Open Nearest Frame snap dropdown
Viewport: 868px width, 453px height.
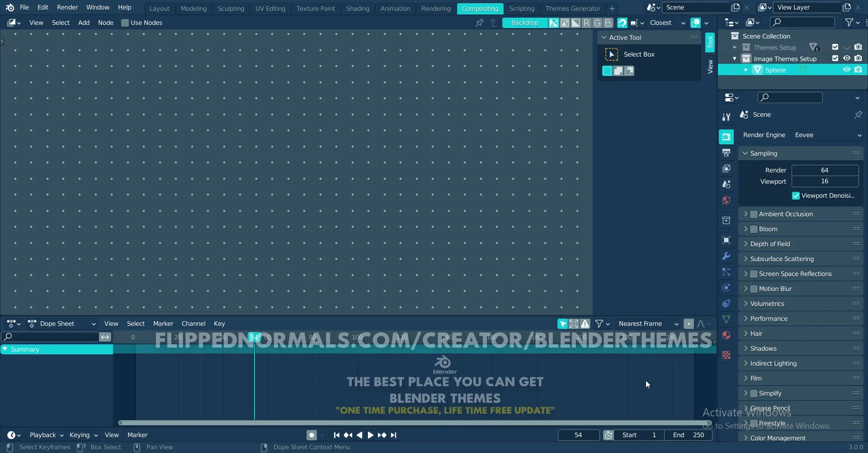[x=647, y=324]
